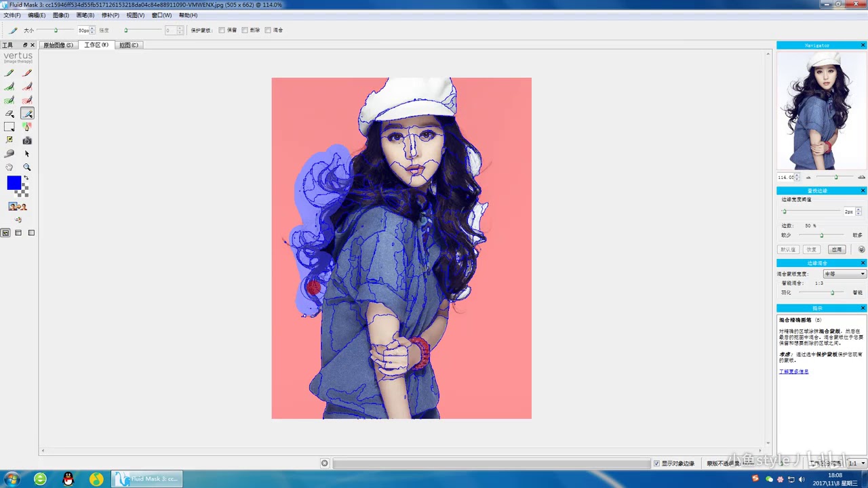Select the hand pan tool

[x=9, y=167]
